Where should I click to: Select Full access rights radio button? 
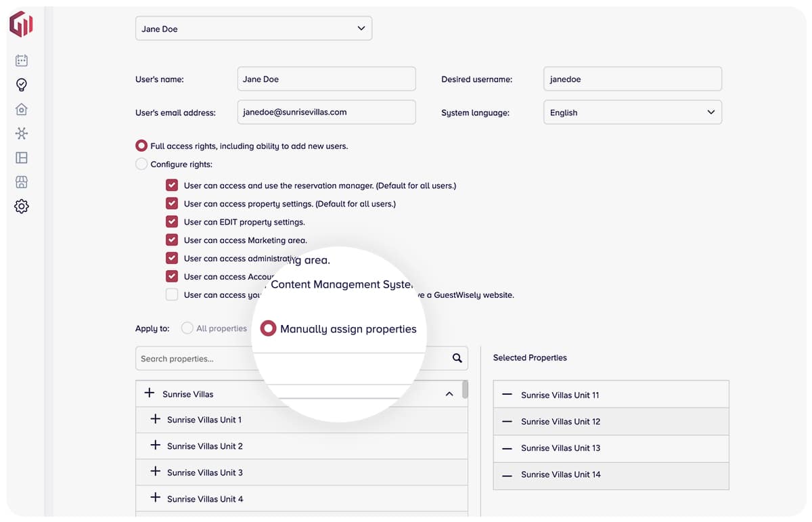141,146
